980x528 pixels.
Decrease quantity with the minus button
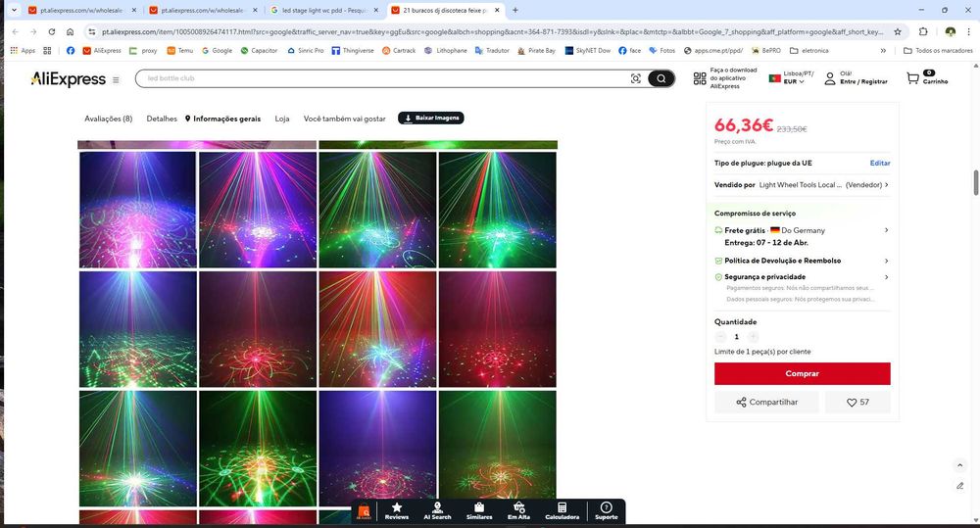720,337
